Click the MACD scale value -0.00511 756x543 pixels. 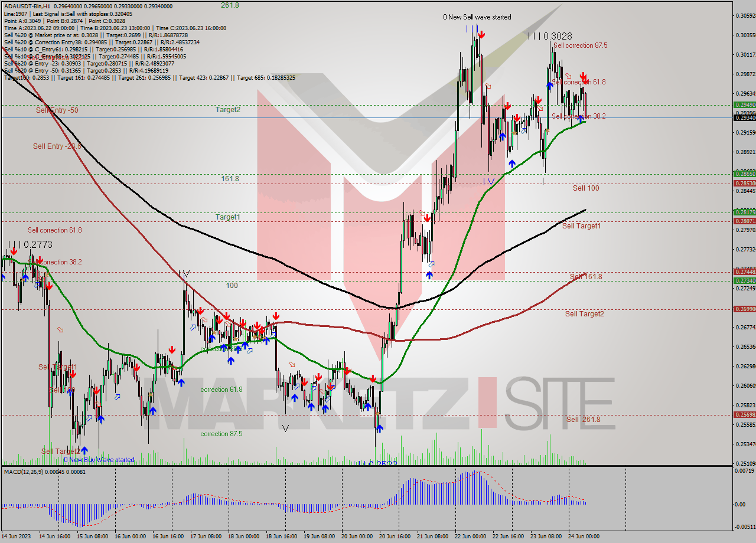[x=744, y=527]
